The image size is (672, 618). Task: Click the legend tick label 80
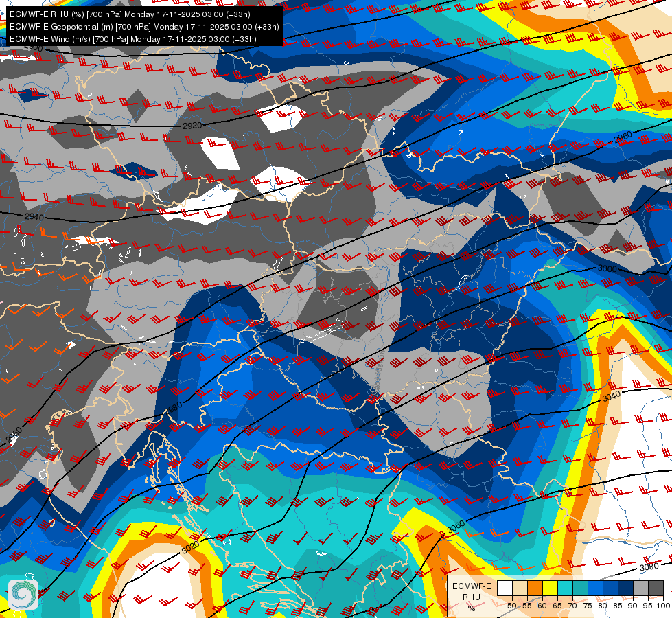click(x=603, y=606)
